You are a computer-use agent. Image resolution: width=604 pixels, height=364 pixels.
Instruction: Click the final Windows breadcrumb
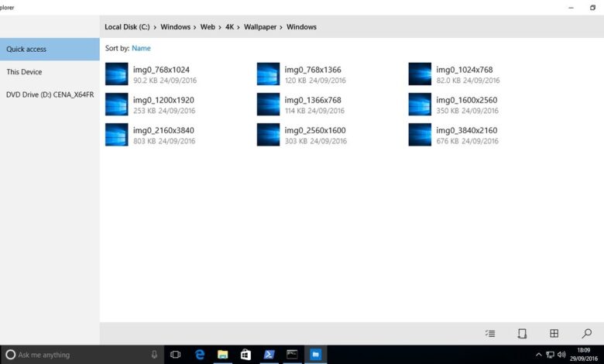click(301, 27)
